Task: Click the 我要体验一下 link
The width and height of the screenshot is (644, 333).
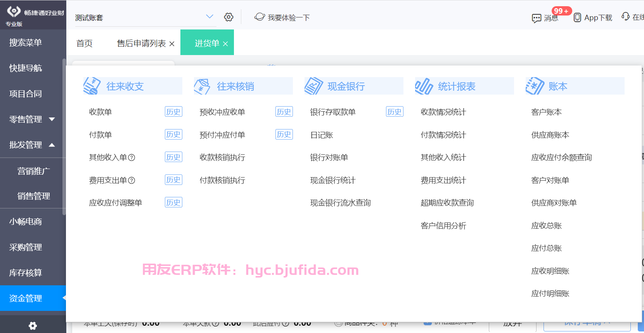Action: [x=289, y=17]
